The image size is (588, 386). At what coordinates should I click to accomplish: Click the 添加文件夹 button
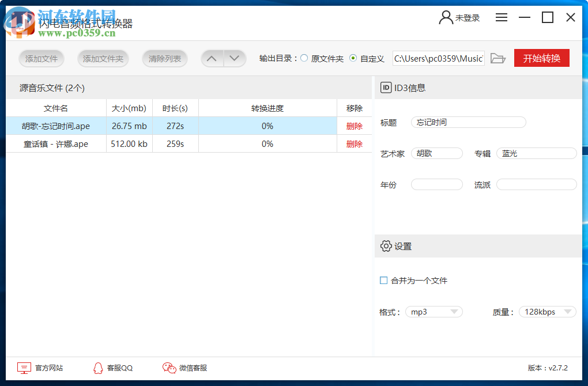click(x=103, y=58)
